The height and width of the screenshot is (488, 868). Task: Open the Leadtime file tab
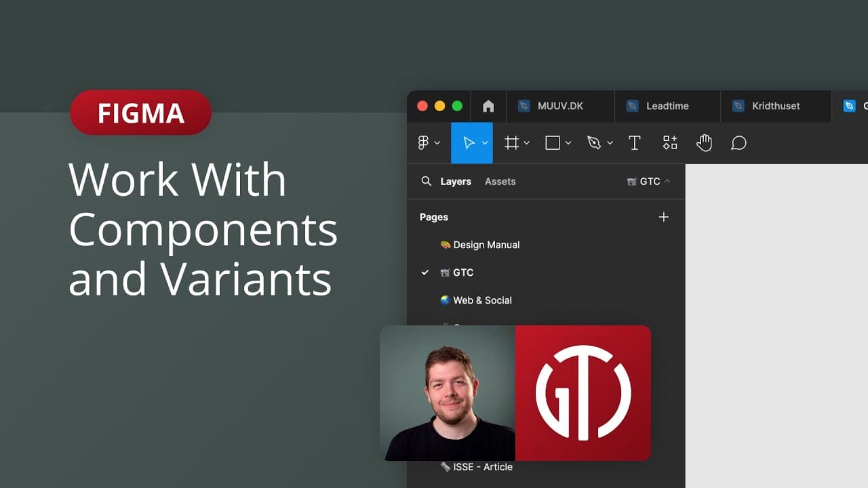[x=667, y=106]
